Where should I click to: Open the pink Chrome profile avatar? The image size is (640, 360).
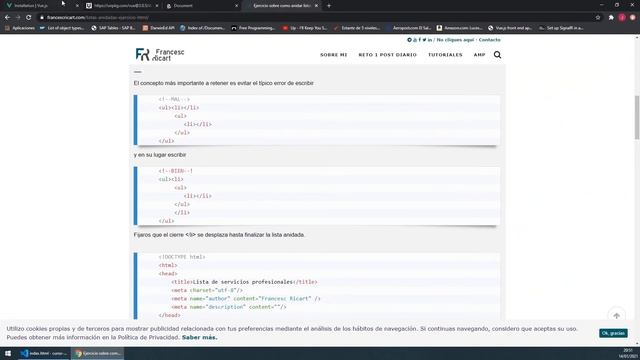click(622, 18)
